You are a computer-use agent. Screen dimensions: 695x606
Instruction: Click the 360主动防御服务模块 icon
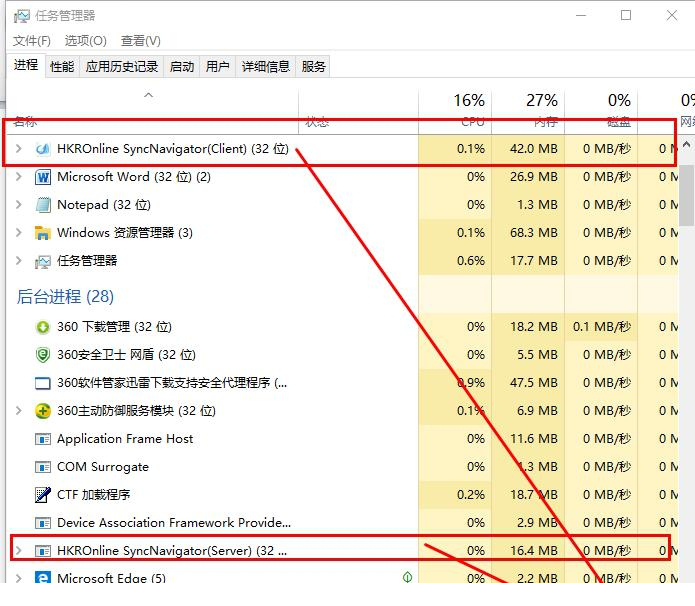[43, 411]
